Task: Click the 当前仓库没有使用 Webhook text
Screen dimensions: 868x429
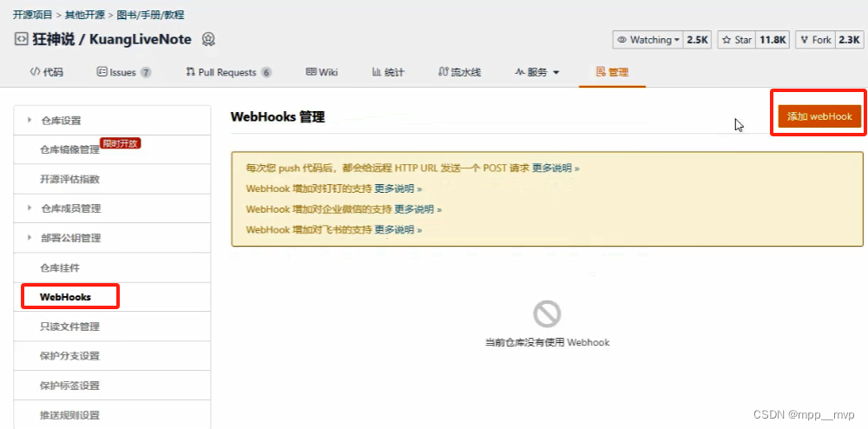Action: pos(548,343)
